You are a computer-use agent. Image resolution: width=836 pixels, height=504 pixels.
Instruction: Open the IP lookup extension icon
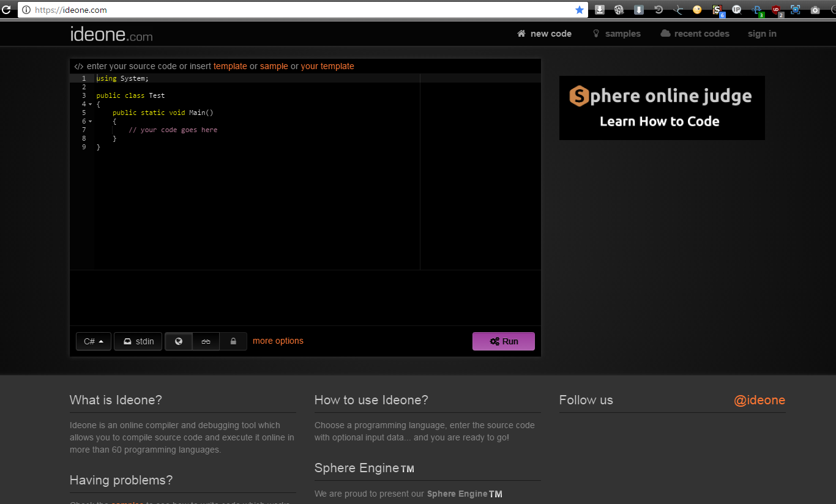point(737,10)
